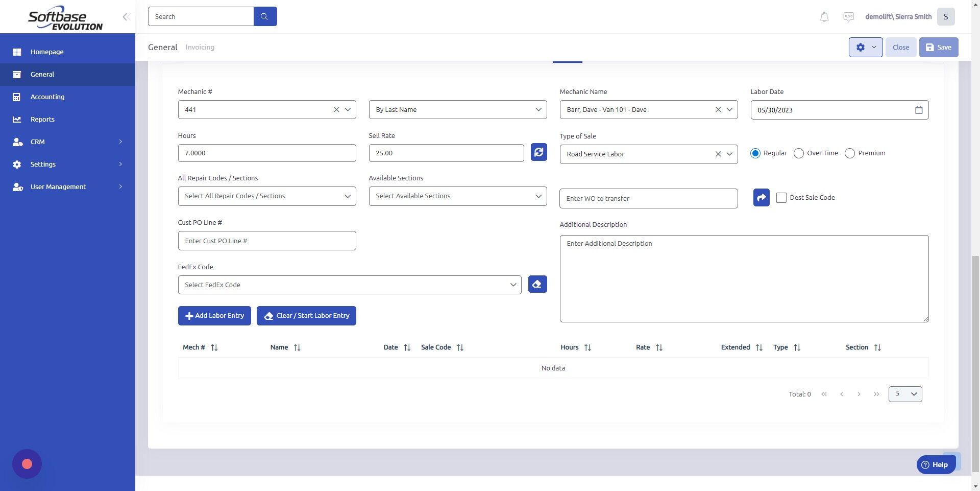Image resolution: width=980 pixels, height=491 pixels.
Task: Click the refresh icon next to Sell Rate
Action: 538,152
